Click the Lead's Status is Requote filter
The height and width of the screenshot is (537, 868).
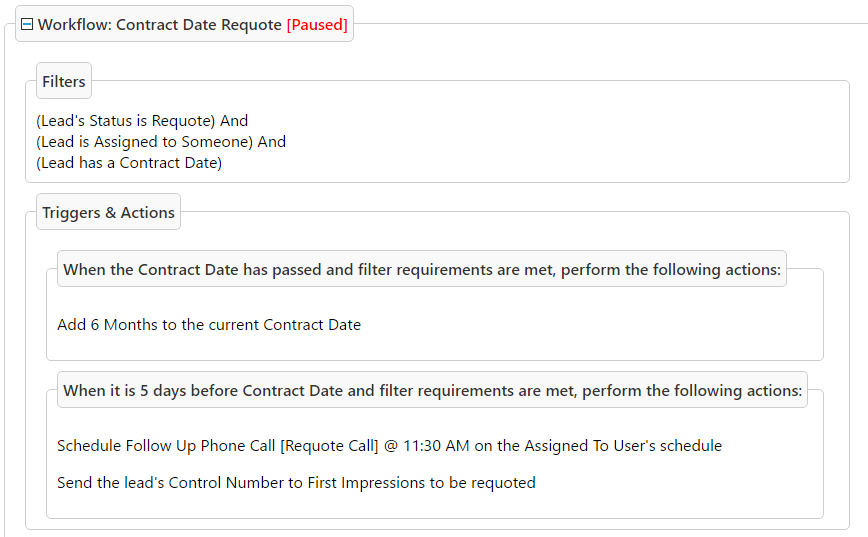click(x=126, y=121)
